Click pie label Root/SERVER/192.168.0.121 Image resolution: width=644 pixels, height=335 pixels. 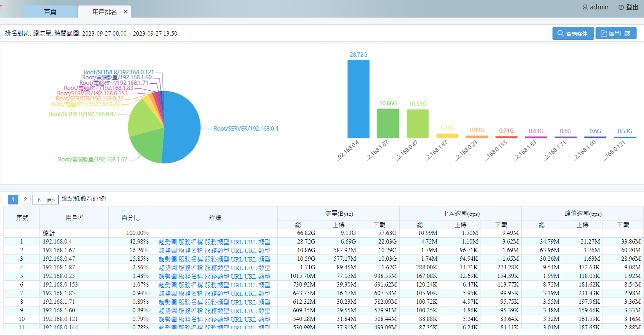coord(119,72)
